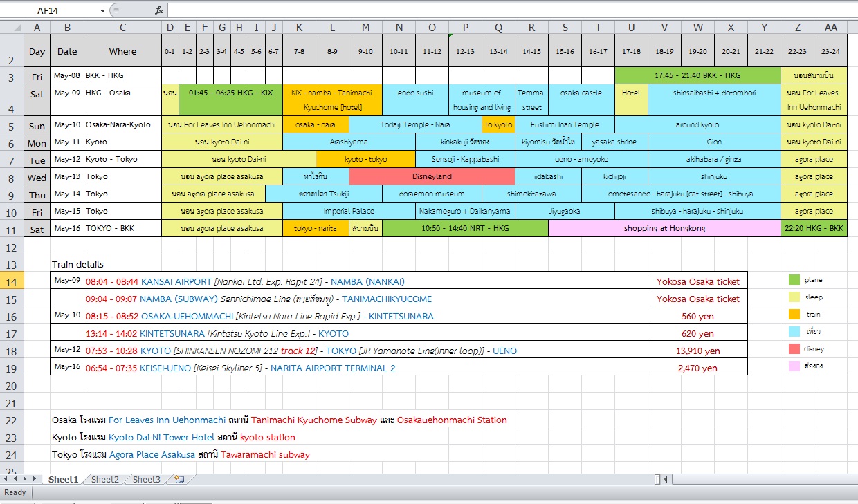Viewport: 858px width, 504px height.
Task: Switch to the Sheet3 tab
Action: point(147,479)
